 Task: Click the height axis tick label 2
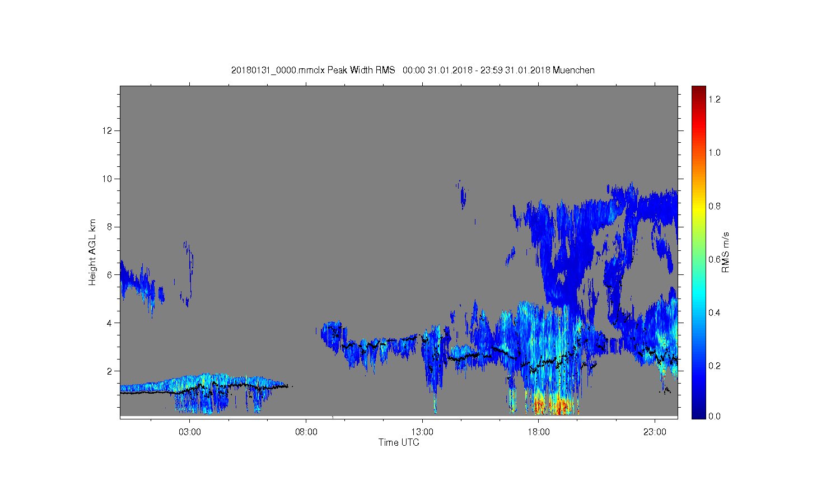point(110,371)
